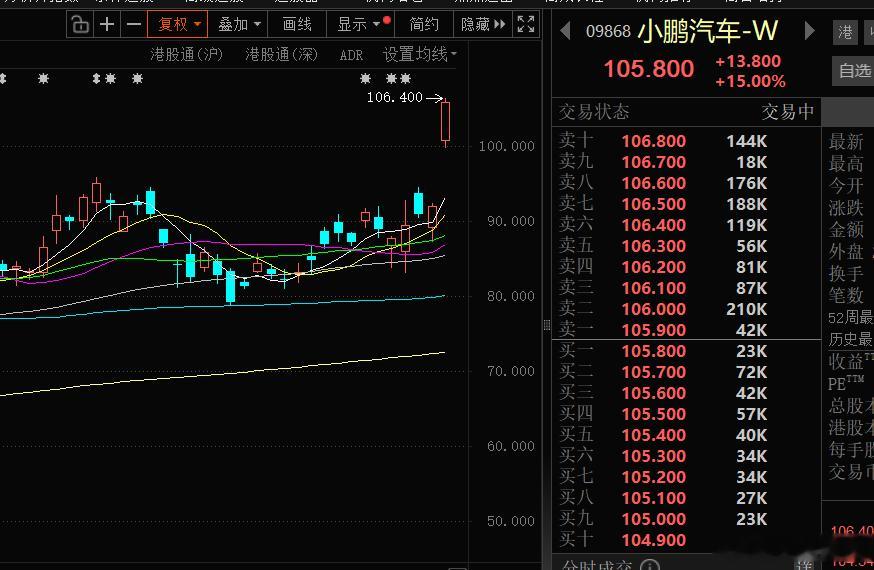Select 买九 price 105.000
The image size is (874, 570).
coord(654,519)
